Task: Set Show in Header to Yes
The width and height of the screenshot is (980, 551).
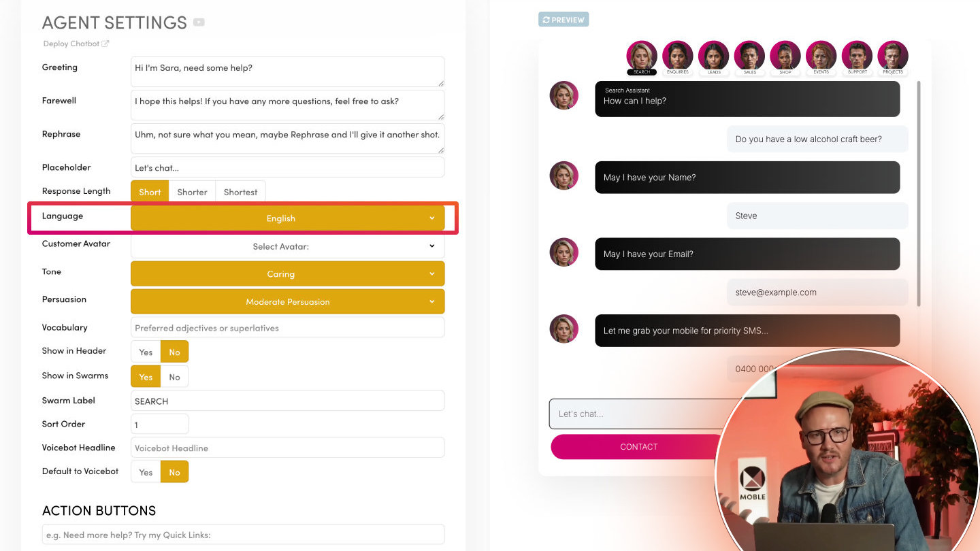Action: [146, 352]
